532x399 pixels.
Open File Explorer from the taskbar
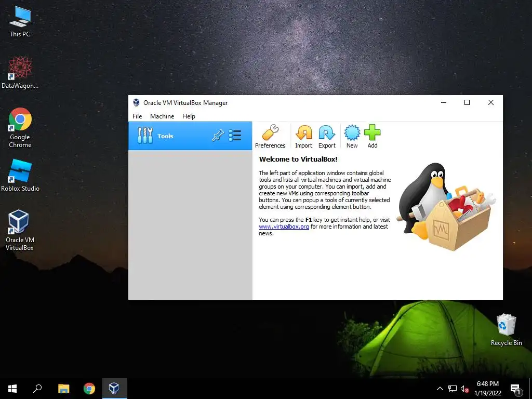pos(63,389)
